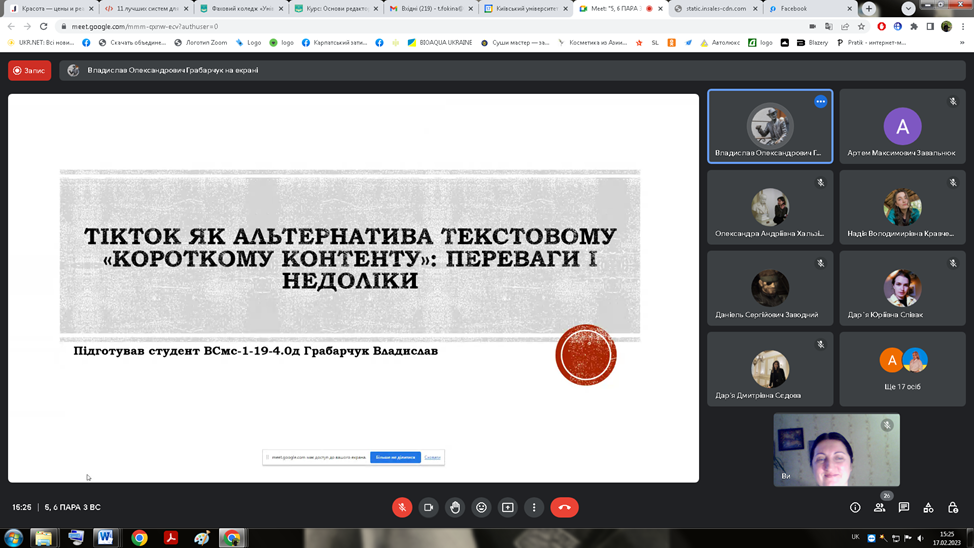
Task: Expand the 'Ще 17 осіб' participants tile
Action: click(x=902, y=369)
